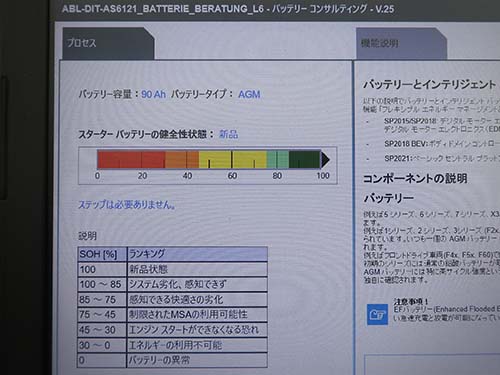The height and width of the screenshot is (375, 500).
Task: Click the 100 ～ 85 SOH cell
Action: coord(102,284)
